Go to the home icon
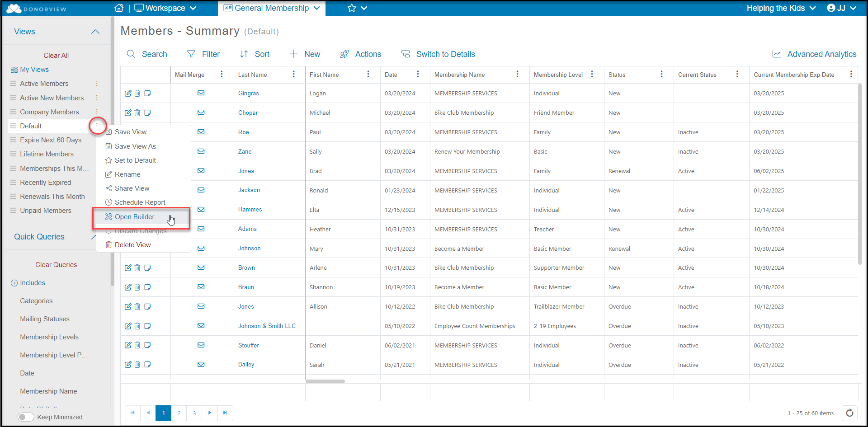 click(x=119, y=8)
